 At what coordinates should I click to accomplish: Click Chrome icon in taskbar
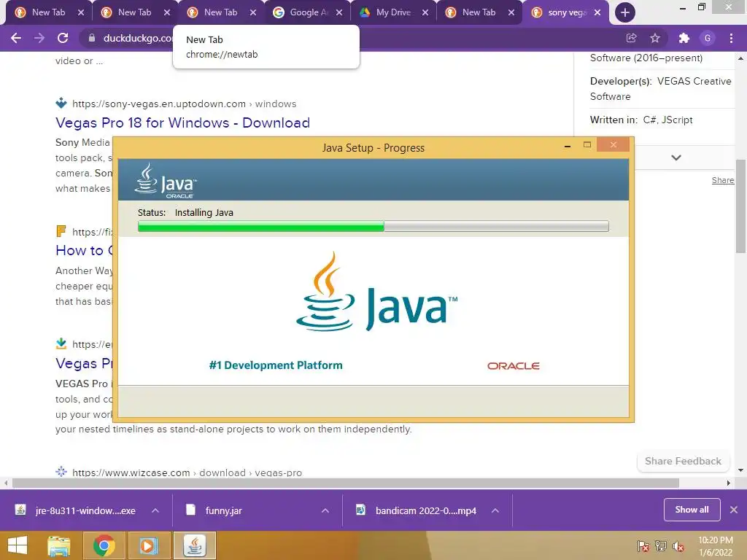pyautogui.click(x=104, y=545)
